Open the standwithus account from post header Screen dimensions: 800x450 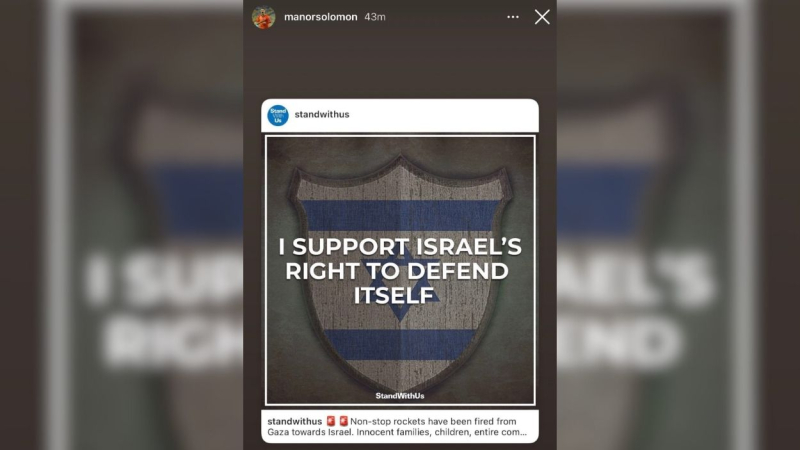(322, 114)
